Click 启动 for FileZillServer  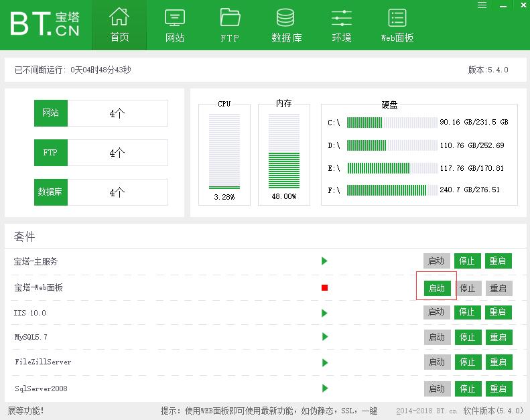click(437, 362)
